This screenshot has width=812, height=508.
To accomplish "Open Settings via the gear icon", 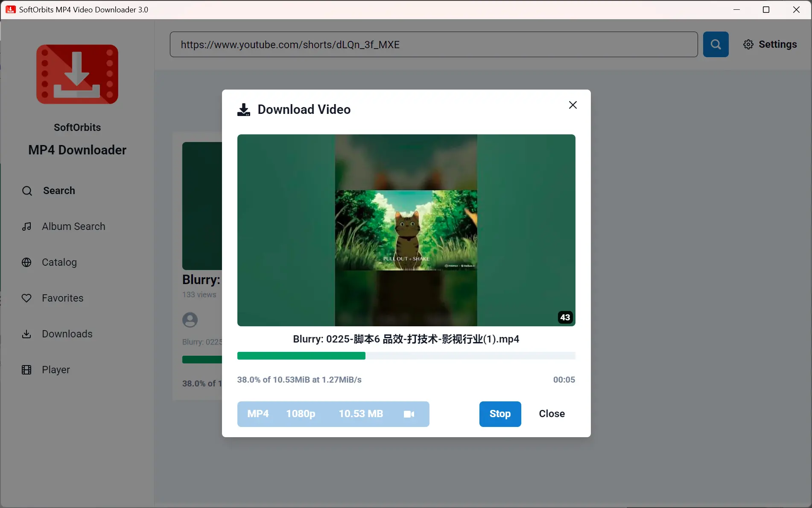I will (748, 44).
